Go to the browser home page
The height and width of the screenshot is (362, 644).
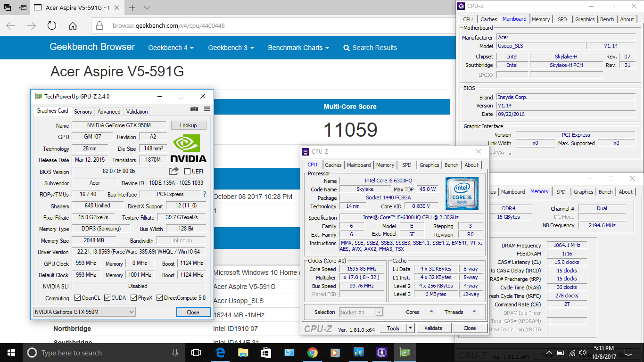point(73,26)
